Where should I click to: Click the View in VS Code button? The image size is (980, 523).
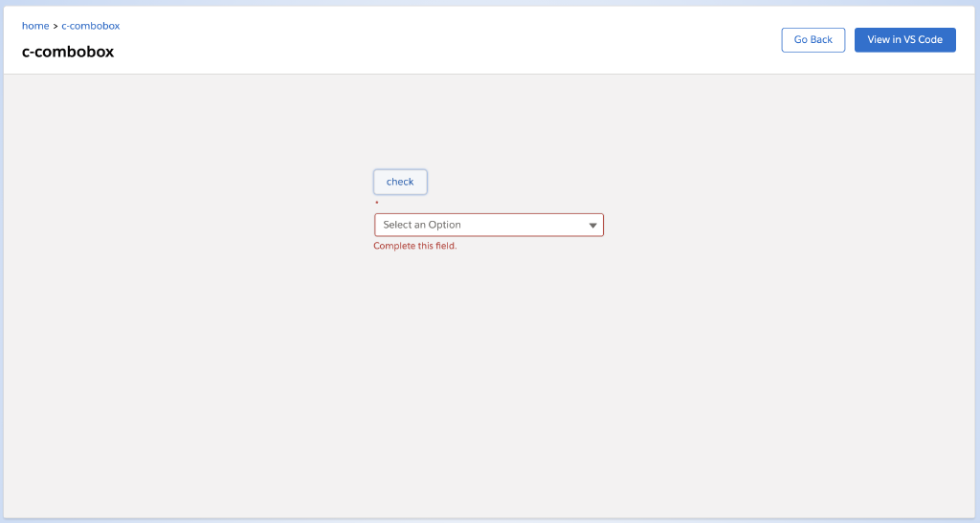tap(904, 40)
